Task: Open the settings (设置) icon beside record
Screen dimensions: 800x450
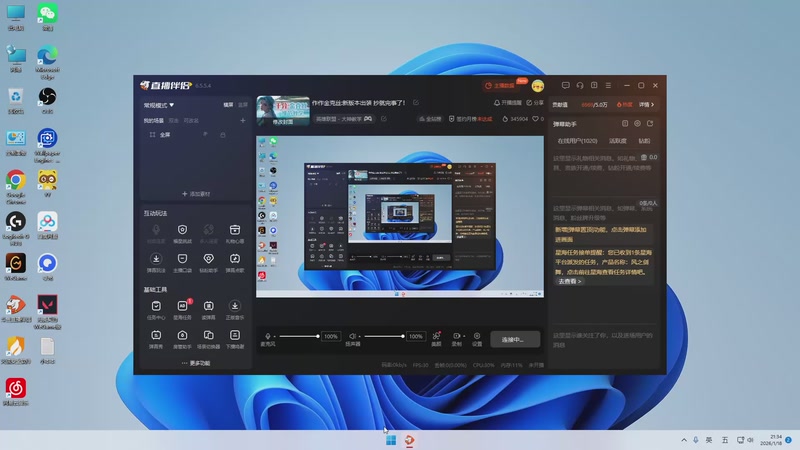Action: [477, 339]
